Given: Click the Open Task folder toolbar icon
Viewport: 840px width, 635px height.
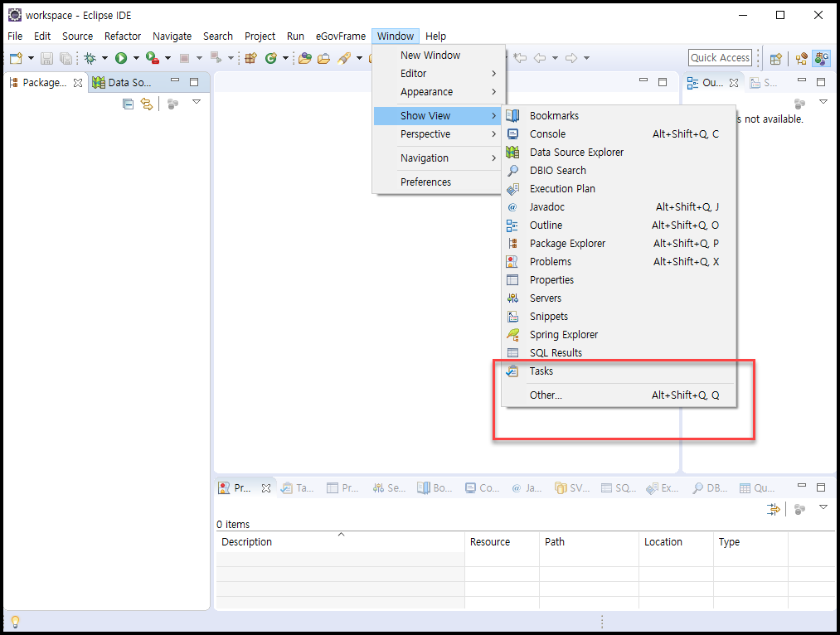Looking at the screenshot, I should 323,58.
